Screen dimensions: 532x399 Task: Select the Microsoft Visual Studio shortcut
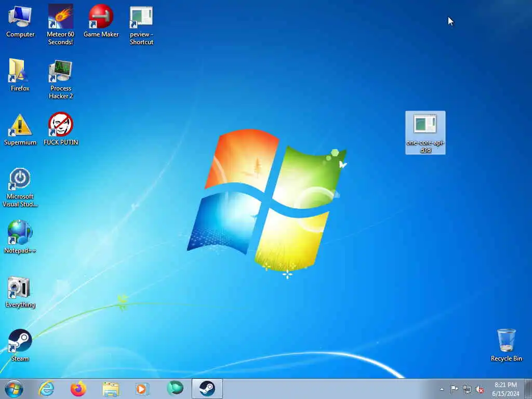20,187
